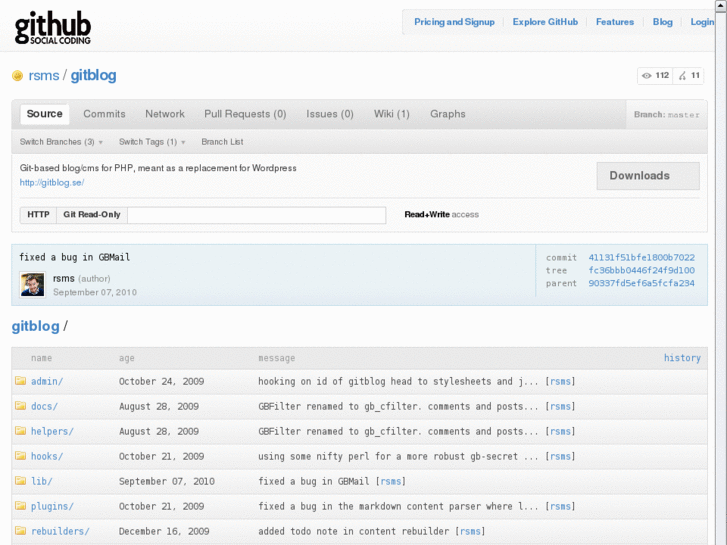Click the folder icon beside admin/
The width and height of the screenshot is (727, 545).
click(20, 381)
